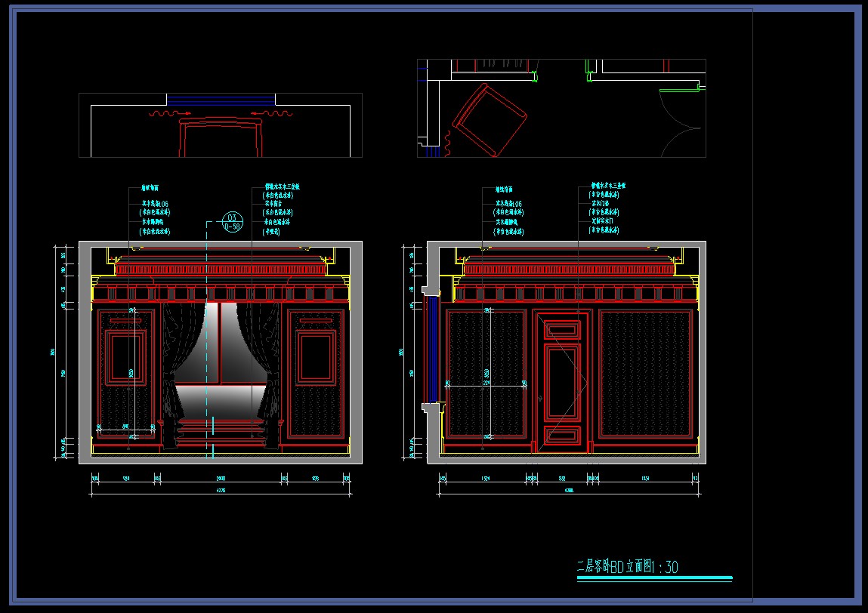Click the blue window section at right elevation's left wall

tap(433, 349)
